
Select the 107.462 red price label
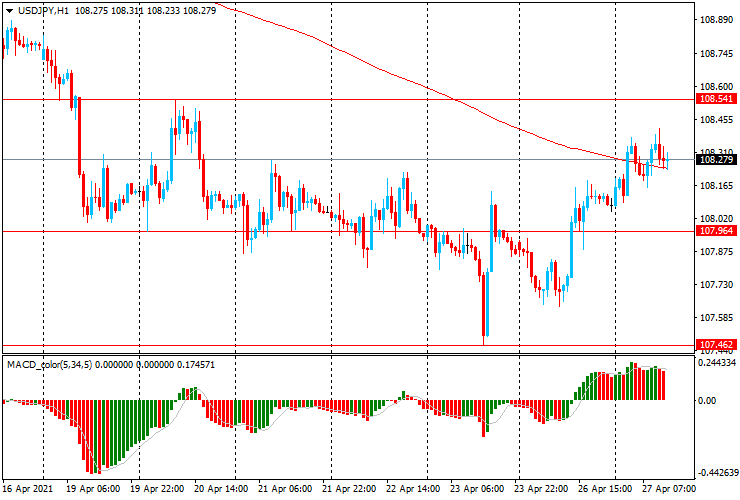point(716,344)
